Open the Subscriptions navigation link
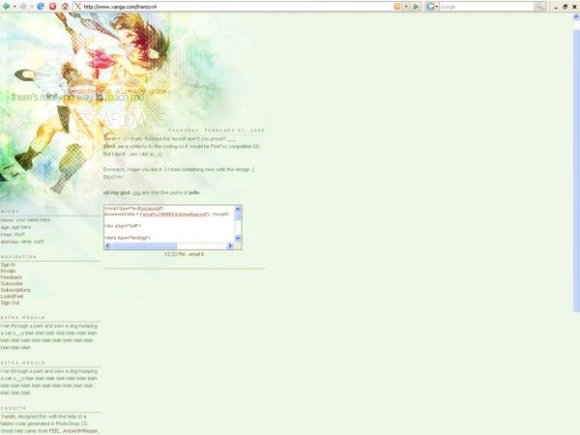Image resolution: width=580 pixels, height=435 pixels. pos(16,290)
